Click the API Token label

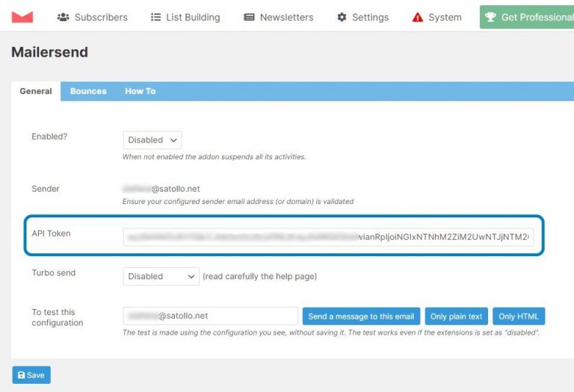coord(51,233)
